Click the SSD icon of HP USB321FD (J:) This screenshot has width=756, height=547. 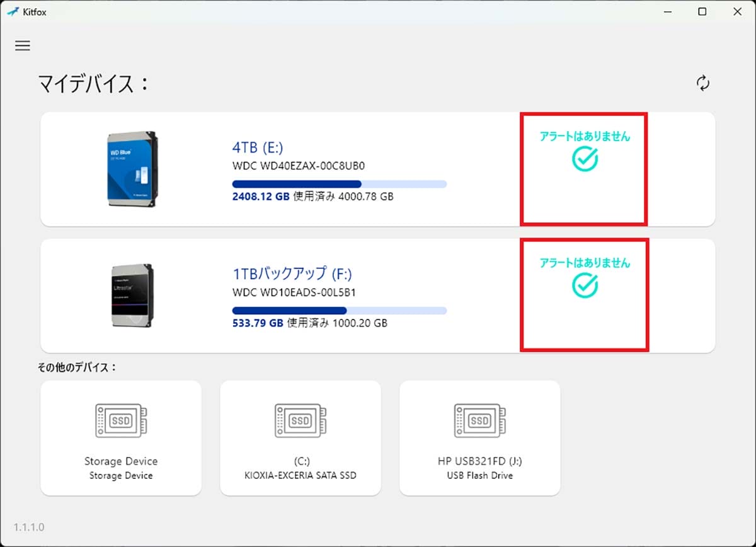pyautogui.click(x=480, y=420)
